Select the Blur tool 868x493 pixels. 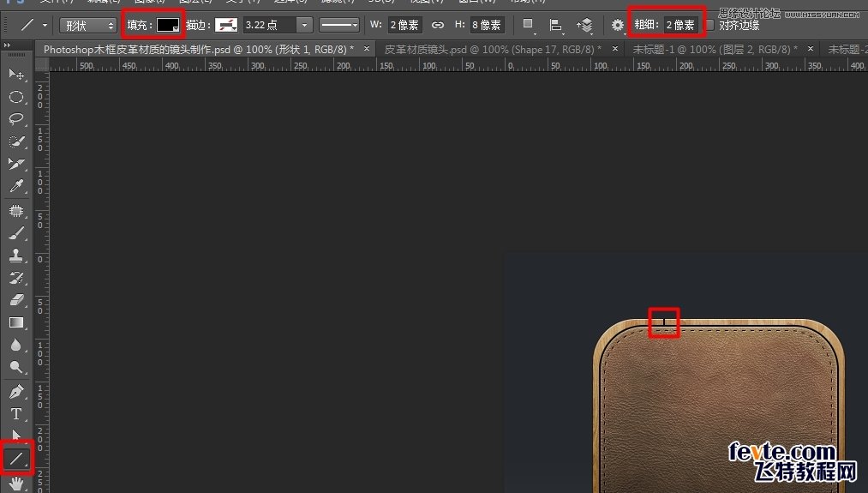pyautogui.click(x=16, y=345)
